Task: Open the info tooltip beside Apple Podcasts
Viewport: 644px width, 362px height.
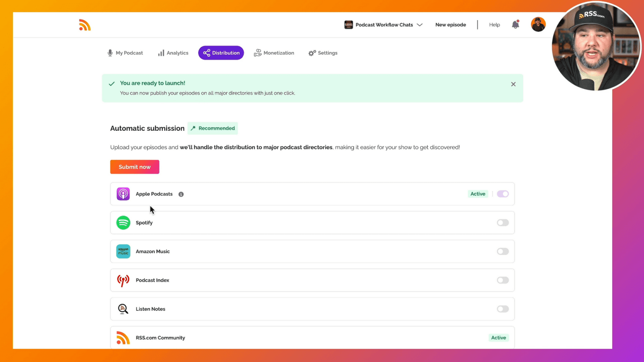Action: 181,194
